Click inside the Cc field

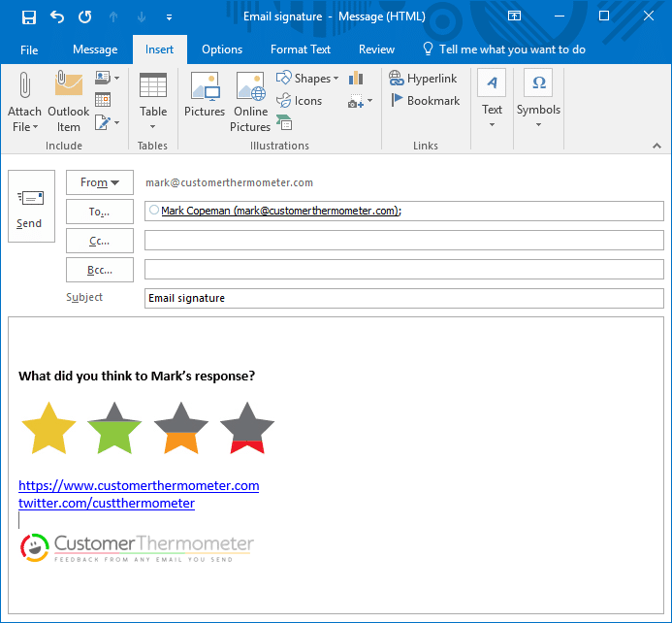(x=404, y=240)
